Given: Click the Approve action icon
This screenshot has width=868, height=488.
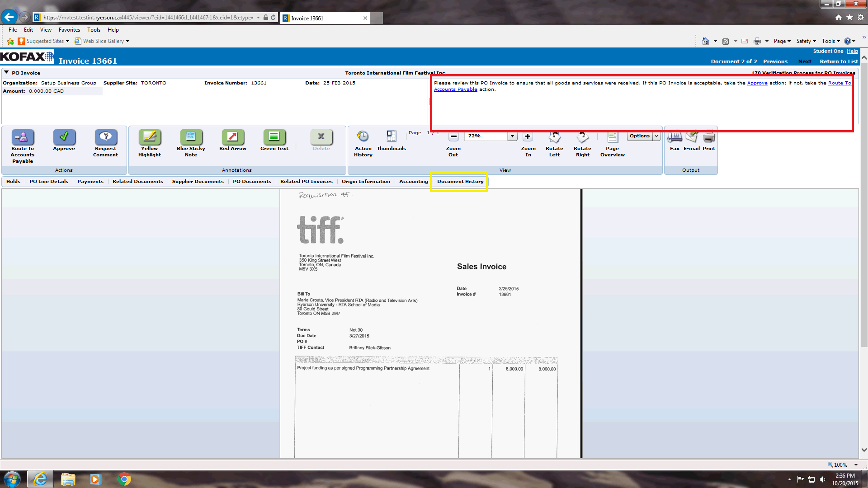Looking at the screenshot, I should click(x=64, y=137).
